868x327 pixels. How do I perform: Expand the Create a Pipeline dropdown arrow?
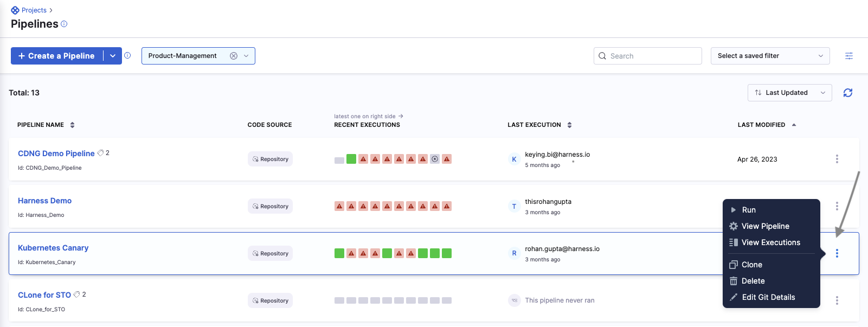click(113, 56)
